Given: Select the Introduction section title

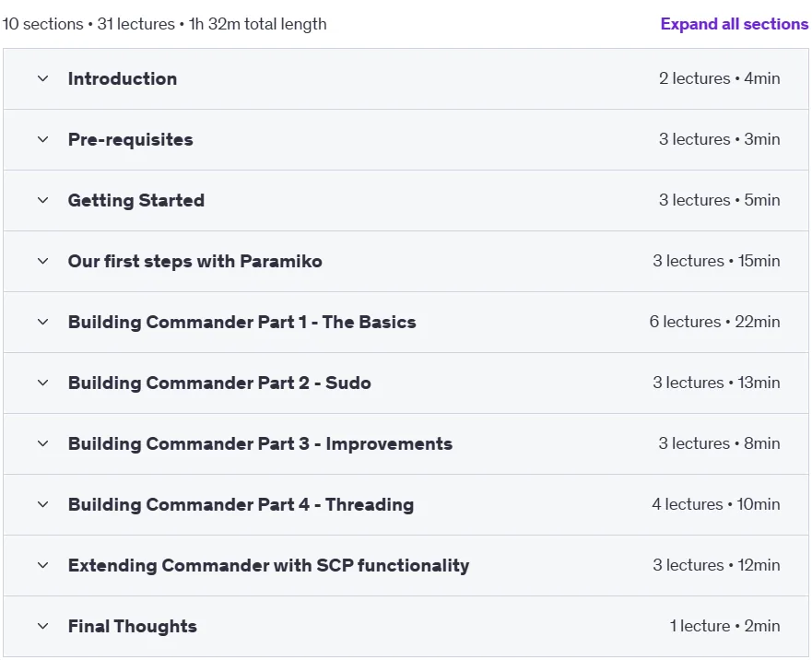Looking at the screenshot, I should pyautogui.click(x=123, y=78).
